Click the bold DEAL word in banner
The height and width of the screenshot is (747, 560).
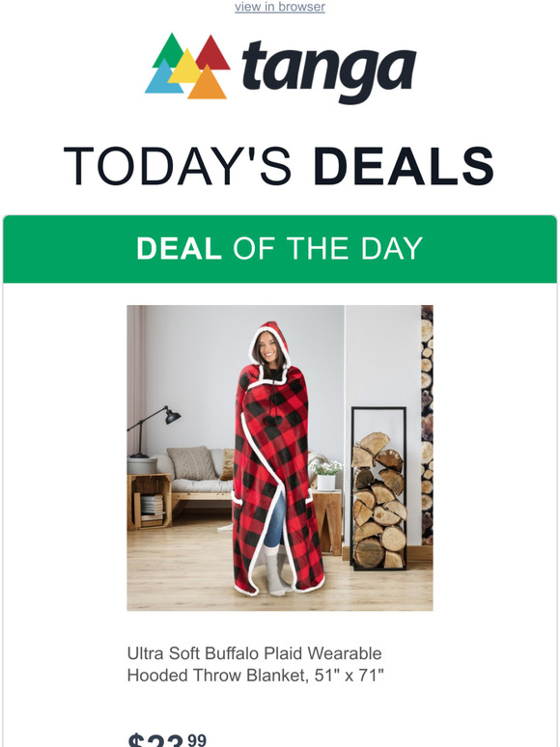pyautogui.click(x=179, y=248)
